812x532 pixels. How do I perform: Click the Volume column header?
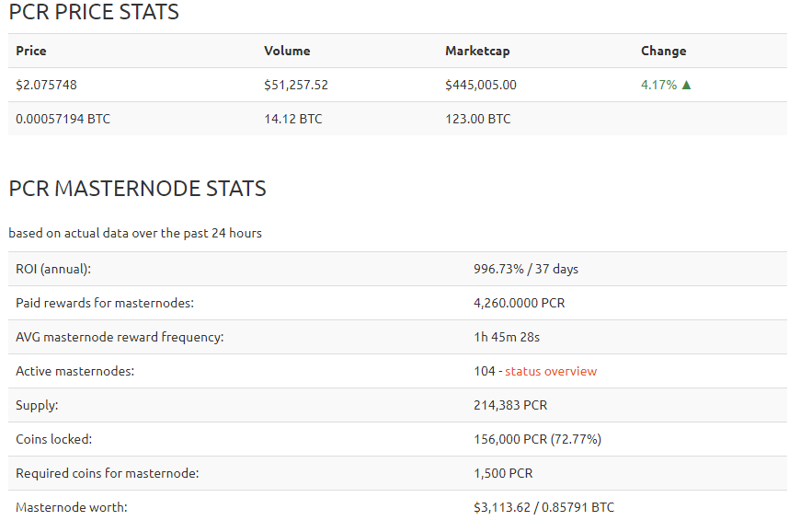click(x=287, y=51)
